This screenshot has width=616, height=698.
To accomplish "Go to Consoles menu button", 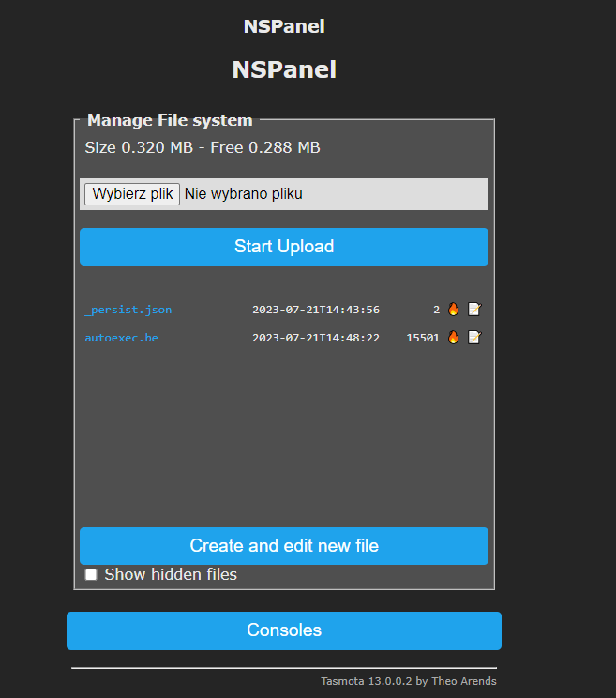I will pos(284,630).
